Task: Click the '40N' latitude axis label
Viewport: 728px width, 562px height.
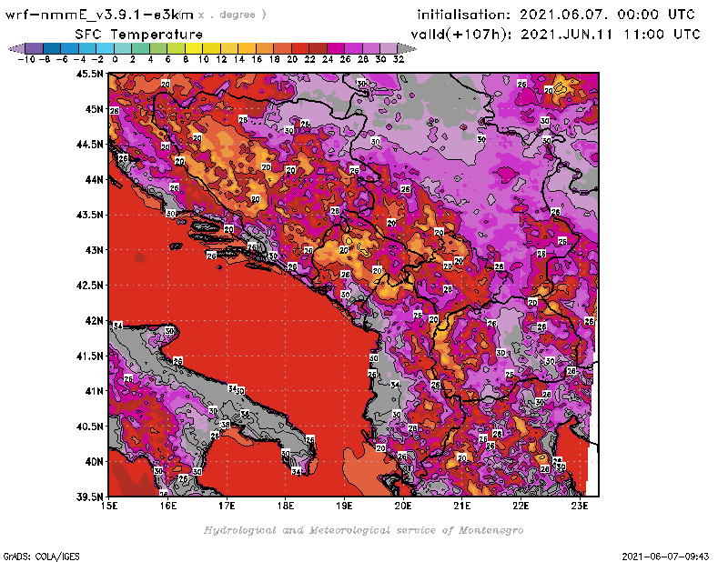Action: 95,462
